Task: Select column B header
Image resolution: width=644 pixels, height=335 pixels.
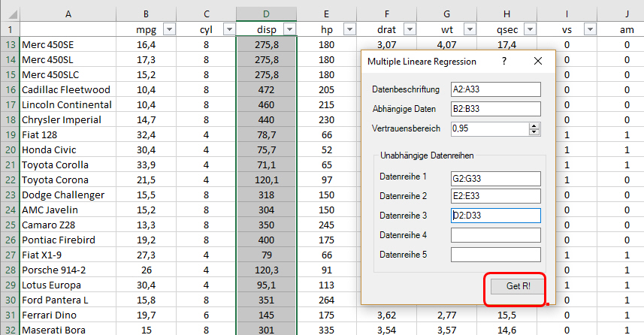Action: (146, 14)
